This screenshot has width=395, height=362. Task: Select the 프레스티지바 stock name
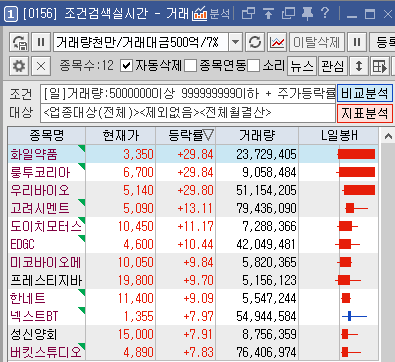[x=46, y=280]
